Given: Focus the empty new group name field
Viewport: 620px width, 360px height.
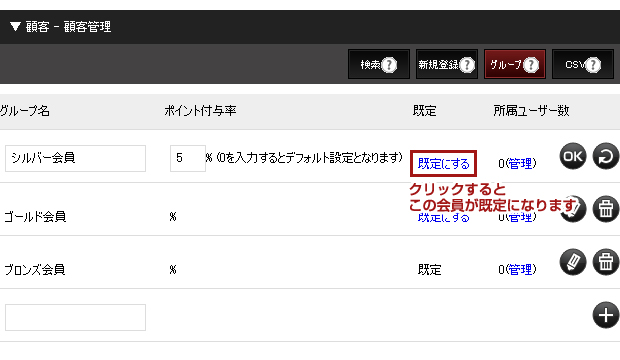Looking at the screenshot, I should tap(76, 317).
